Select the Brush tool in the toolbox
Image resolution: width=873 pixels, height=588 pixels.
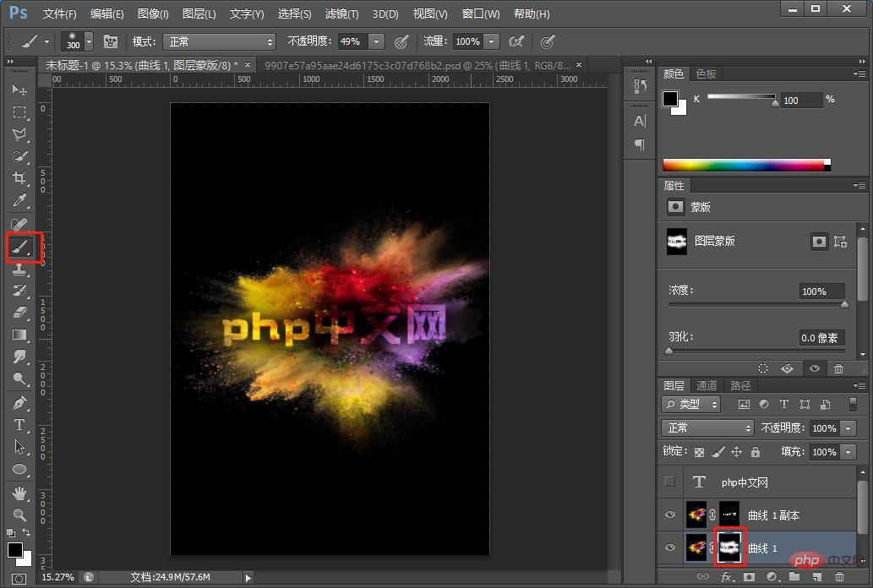[x=20, y=247]
